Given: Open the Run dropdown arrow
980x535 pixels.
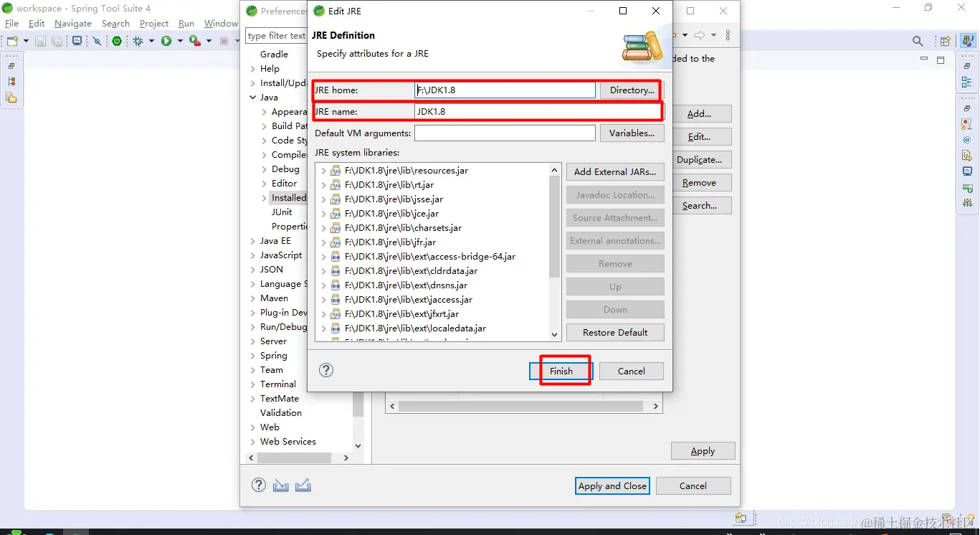Looking at the screenshot, I should click(180, 41).
